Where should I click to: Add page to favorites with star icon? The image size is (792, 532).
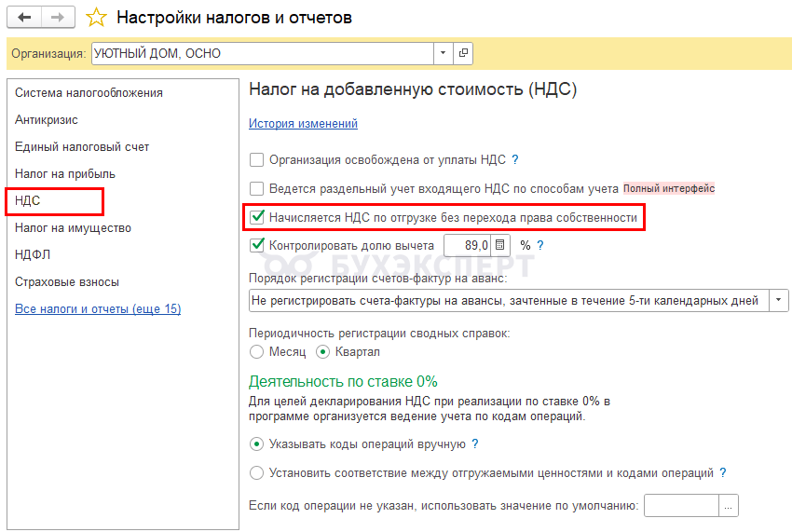pyautogui.click(x=96, y=17)
